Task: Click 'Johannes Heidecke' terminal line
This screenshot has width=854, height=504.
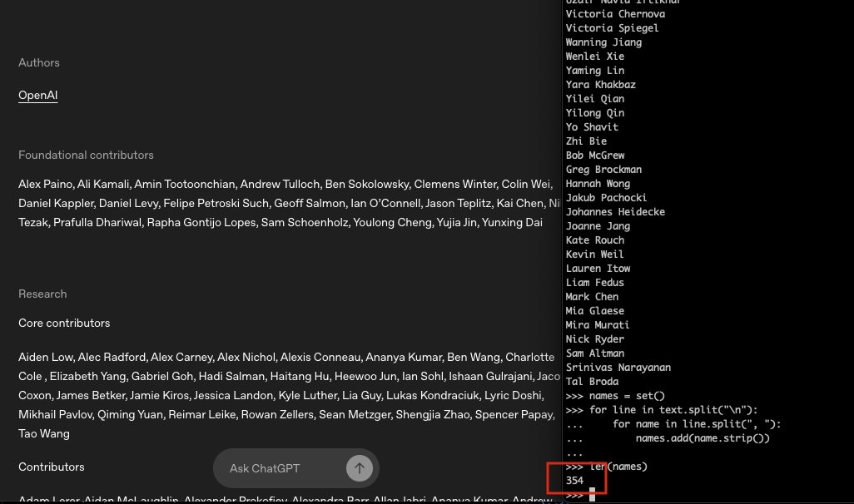Action: point(615,212)
